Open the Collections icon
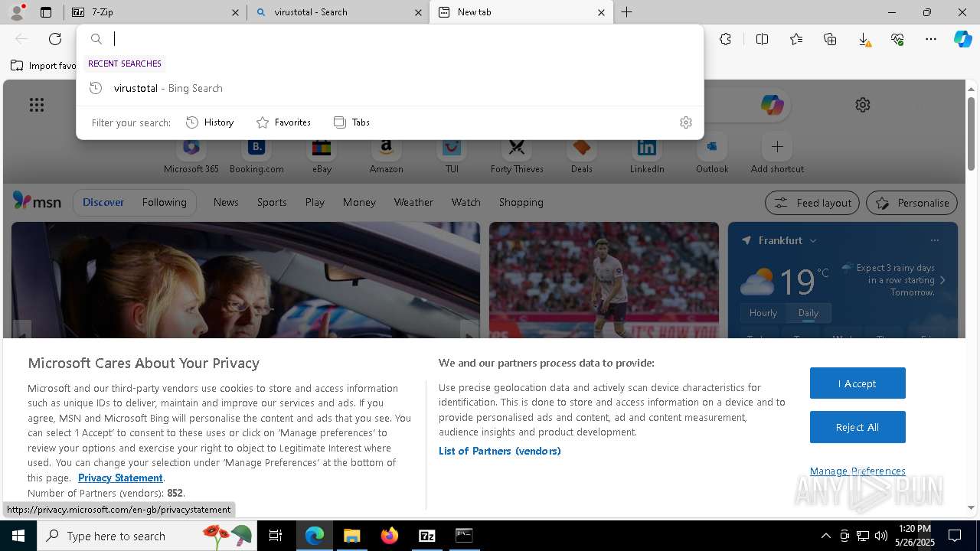The height and width of the screenshot is (551, 980). [x=830, y=39]
